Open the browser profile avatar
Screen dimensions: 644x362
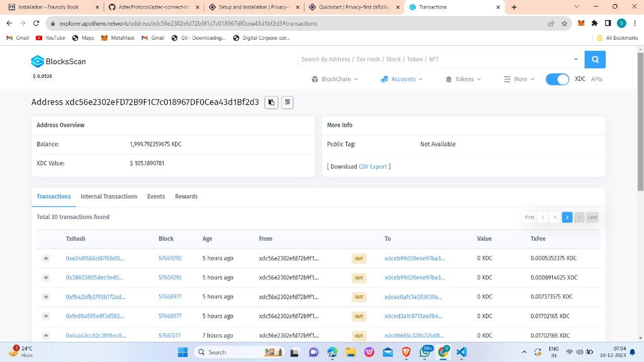pos(621,23)
